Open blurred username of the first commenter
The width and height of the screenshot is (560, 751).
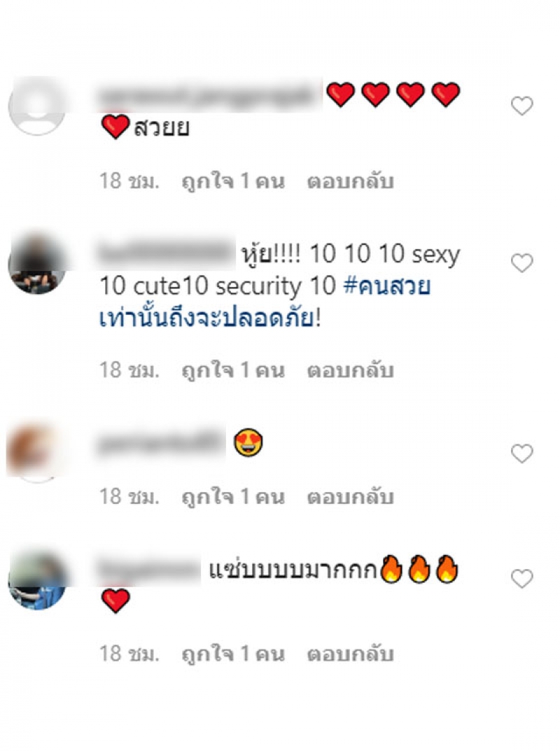click(209, 95)
